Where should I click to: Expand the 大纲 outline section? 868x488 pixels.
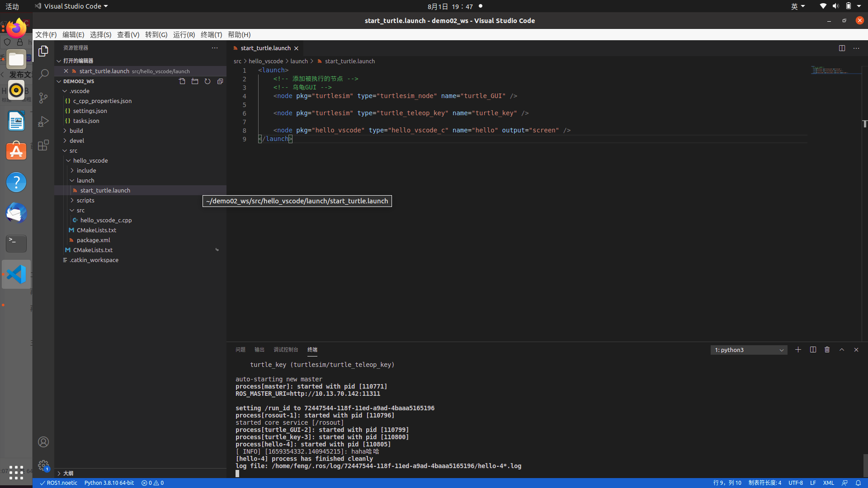click(68, 473)
